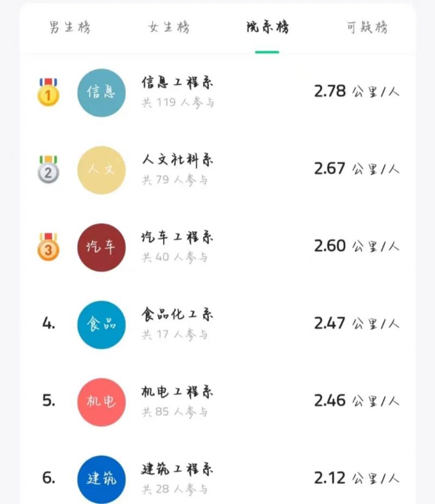
Task: Tap the blue 建筑 avatar circle
Action: pos(102,479)
